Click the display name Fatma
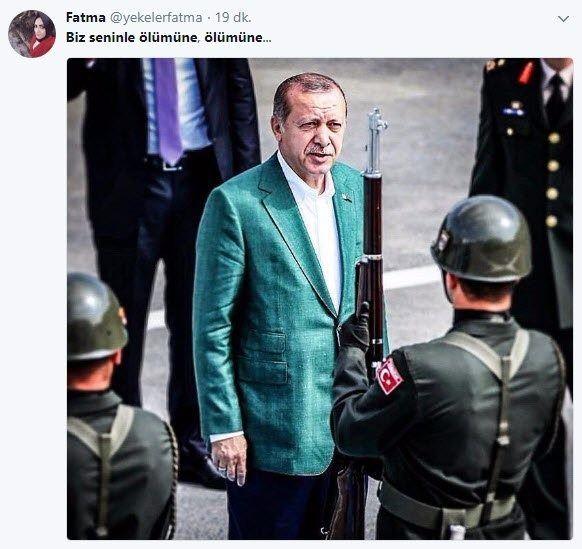The height and width of the screenshot is (549, 582). coord(86,17)
